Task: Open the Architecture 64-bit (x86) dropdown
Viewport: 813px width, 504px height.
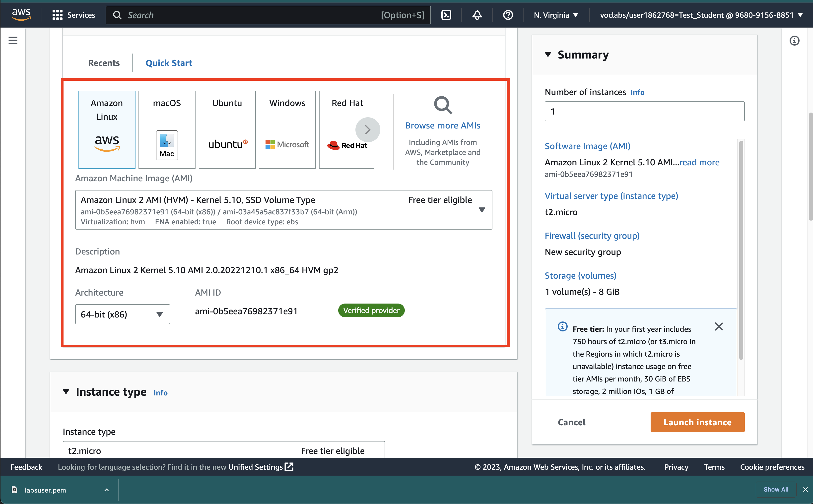Action: (122, 314)
